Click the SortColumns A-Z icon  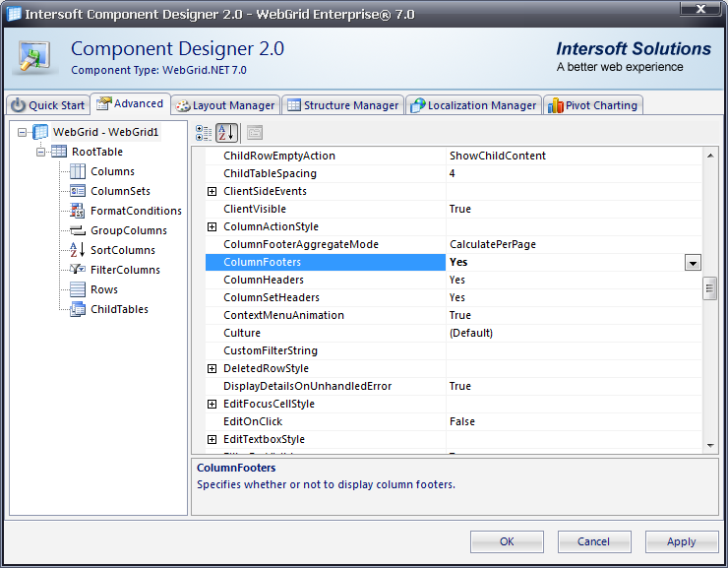coord(78,250)
